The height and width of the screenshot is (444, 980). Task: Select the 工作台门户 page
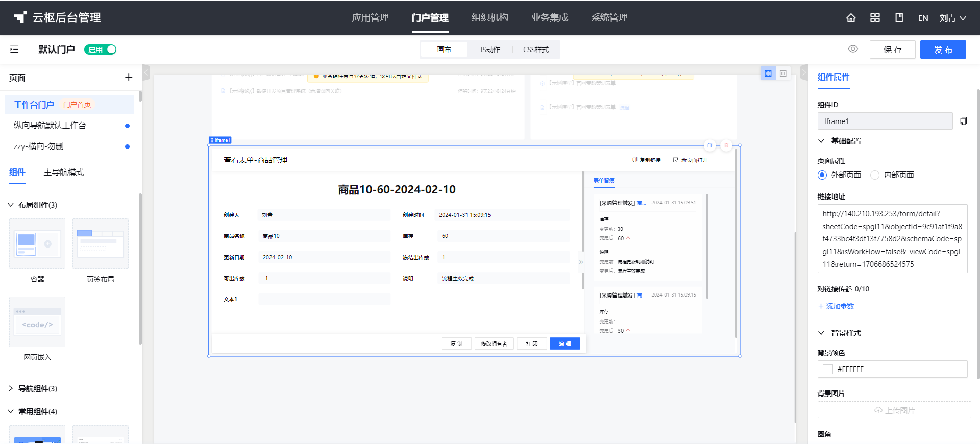(x=69, y=105)
